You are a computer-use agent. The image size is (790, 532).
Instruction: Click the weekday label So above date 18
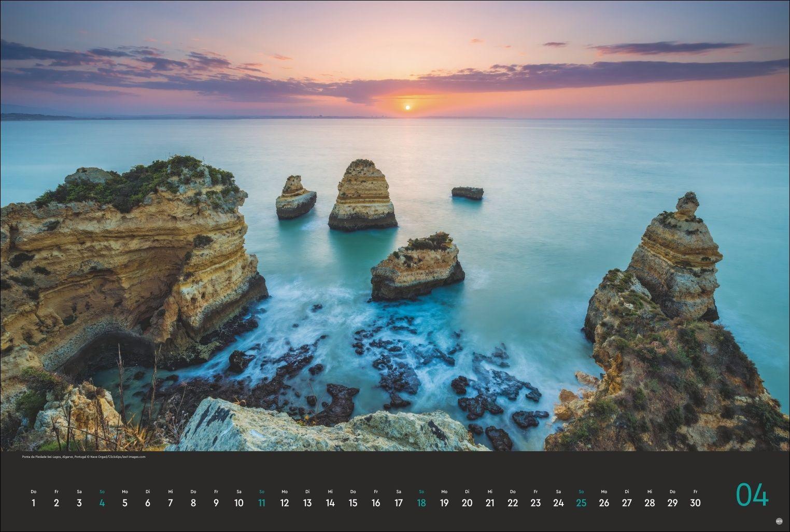pyautogui.click(x=421, y=491)
